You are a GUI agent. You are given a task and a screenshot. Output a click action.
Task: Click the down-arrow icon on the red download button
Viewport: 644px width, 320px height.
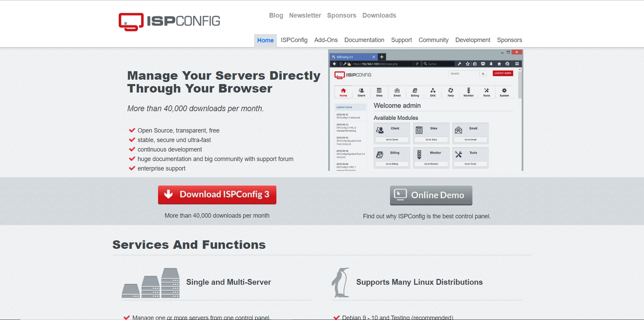point(169,194)
